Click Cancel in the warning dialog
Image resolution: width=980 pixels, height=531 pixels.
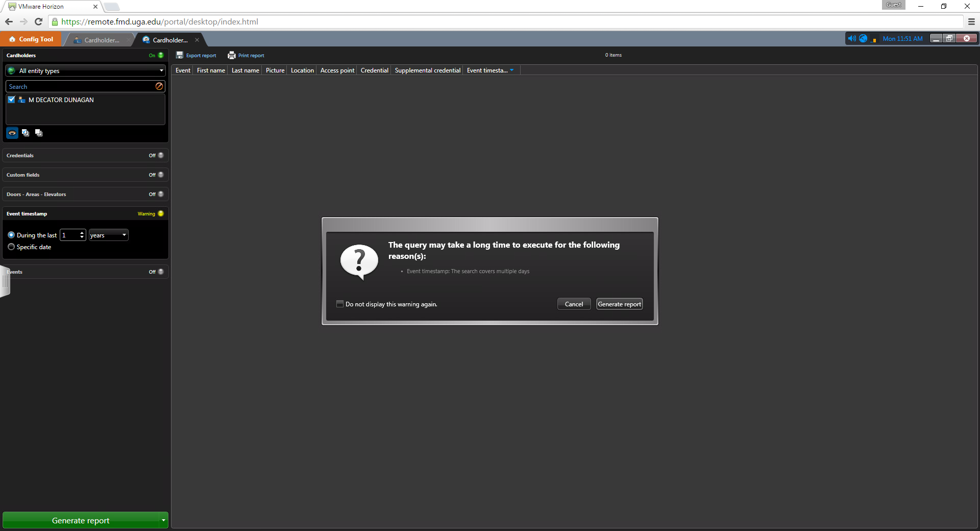point(574,304)
